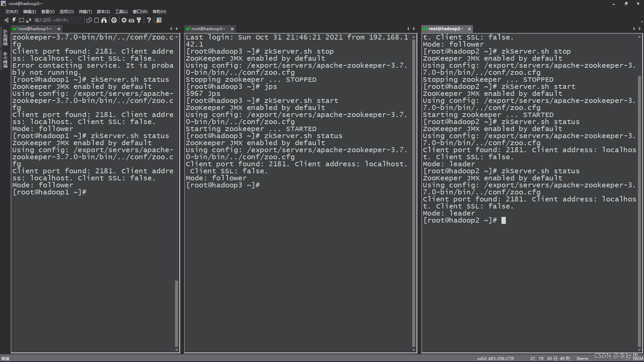
Task: Click scroll-up arrow of hadoop2 pane
Action: tap(639, 36)
